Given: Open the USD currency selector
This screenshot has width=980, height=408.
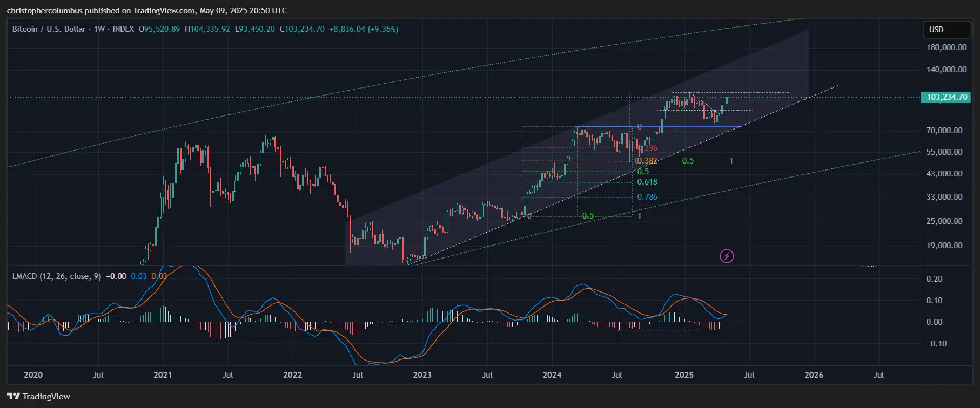Looking at the screenshot, I should coord(947,30).
